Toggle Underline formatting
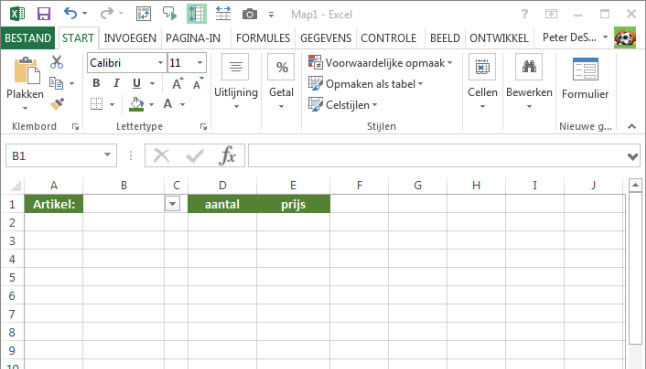Viewport: 646px width, 369px height. click(136, 84)
